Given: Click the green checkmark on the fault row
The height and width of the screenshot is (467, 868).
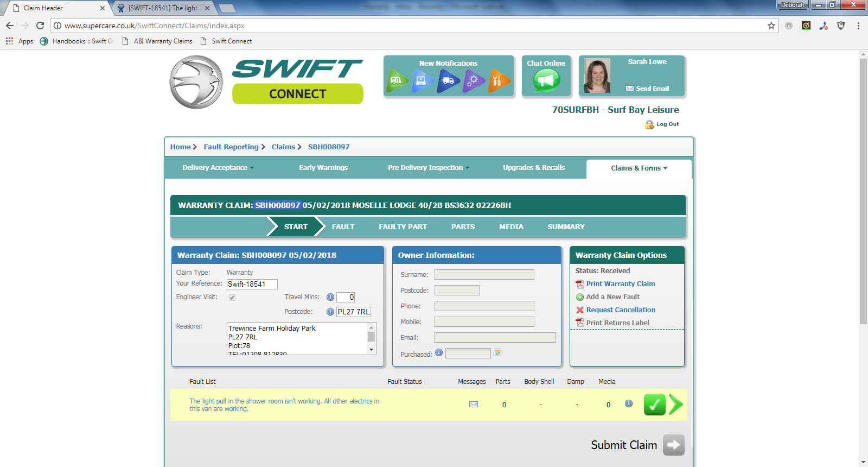Looking at the screenshot, I should (x=654, y=405).
